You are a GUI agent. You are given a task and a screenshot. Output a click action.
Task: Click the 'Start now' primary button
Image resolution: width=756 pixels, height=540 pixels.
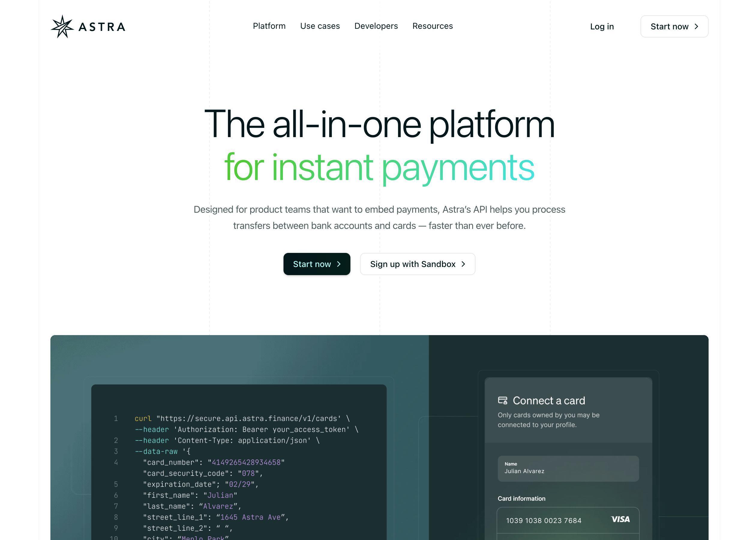pyautogui.click(x=317, y=264)
